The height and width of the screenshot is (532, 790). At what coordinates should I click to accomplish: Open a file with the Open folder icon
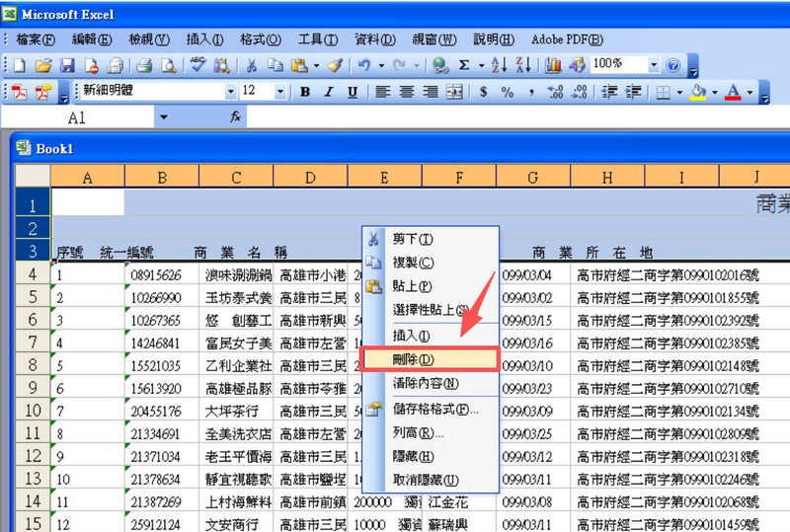(43, 65)
